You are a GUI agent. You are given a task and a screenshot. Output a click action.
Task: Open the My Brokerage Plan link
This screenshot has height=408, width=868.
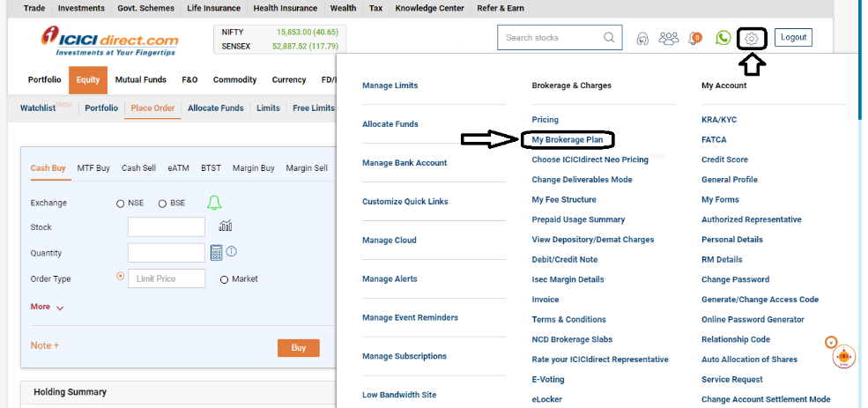(x=568, y=140)
